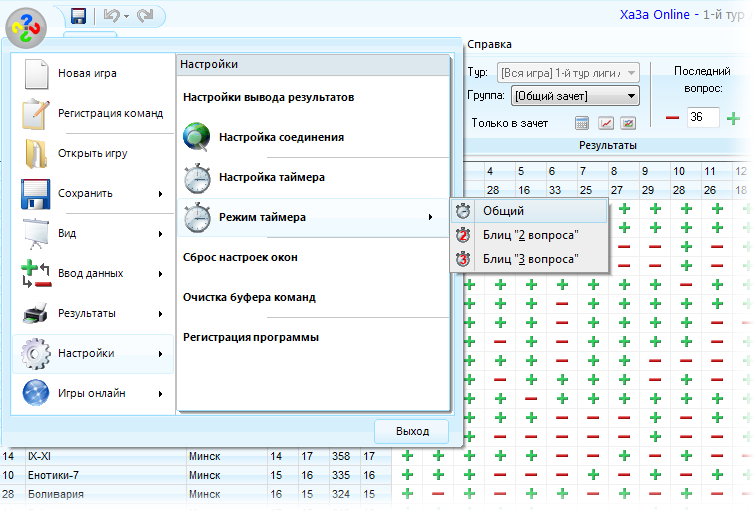Click the blank page icon for Новая игра
Image resolution: width=755 pixels, height=512 pixels.
(x=36, y=74)
